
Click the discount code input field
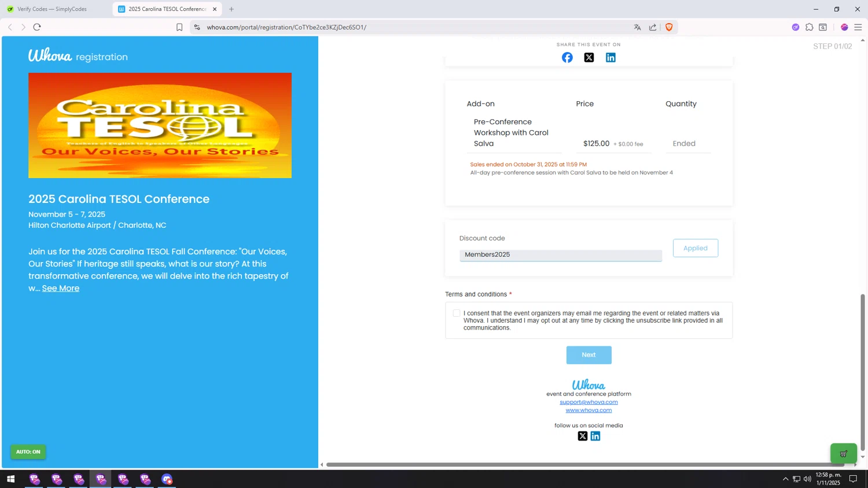tap(561, 255)
